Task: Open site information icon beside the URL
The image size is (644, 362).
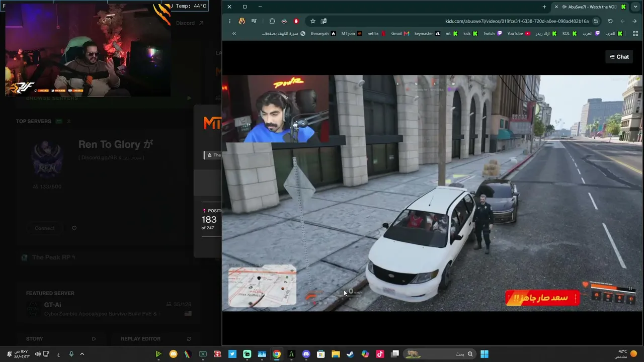Action: click(596, 21)
